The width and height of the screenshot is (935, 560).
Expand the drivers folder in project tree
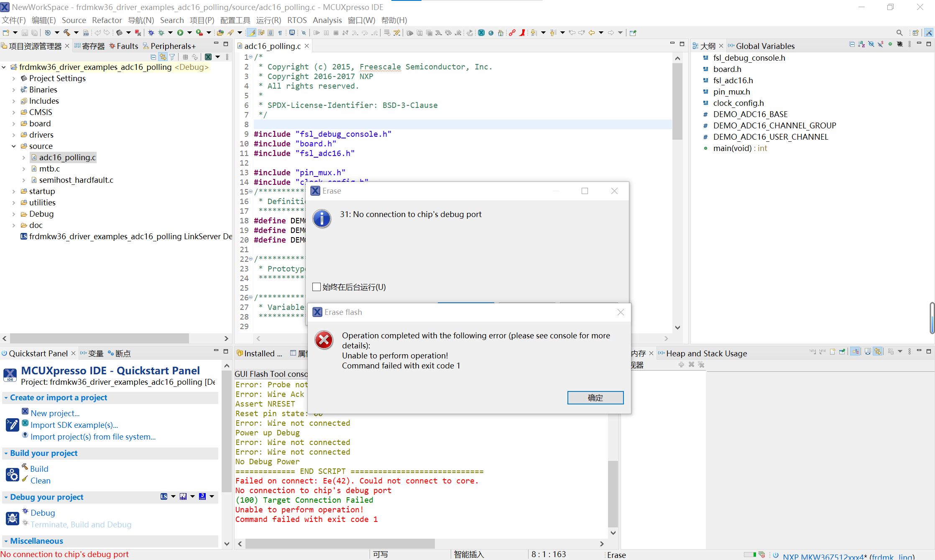point(14,135)
